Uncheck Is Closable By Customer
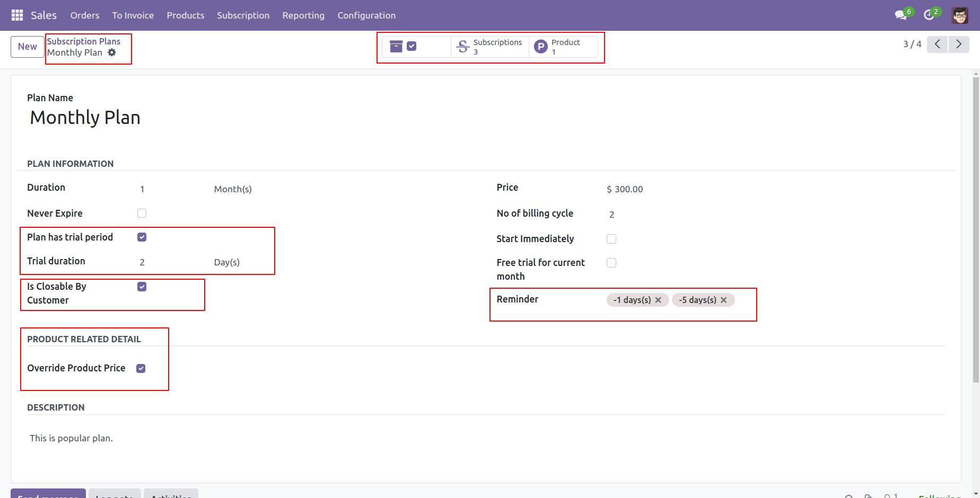 142,287
